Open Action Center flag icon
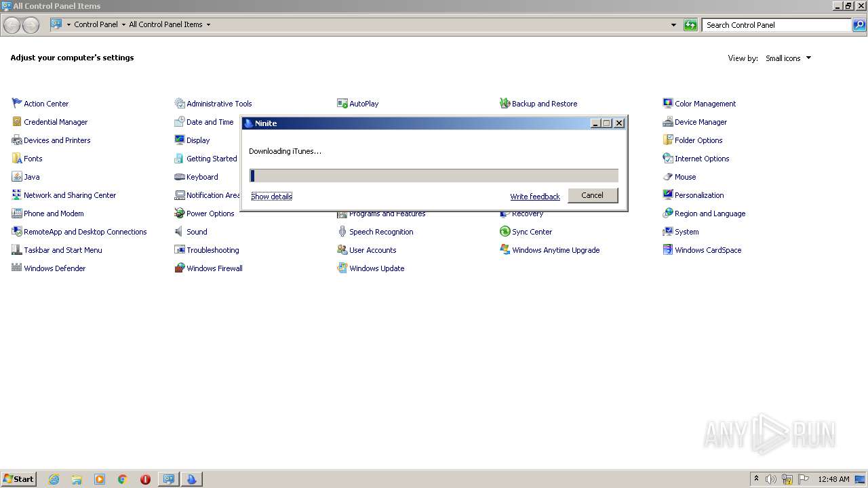Image resolution: width=868 pixels, height=488 pixels. point(17,103)
